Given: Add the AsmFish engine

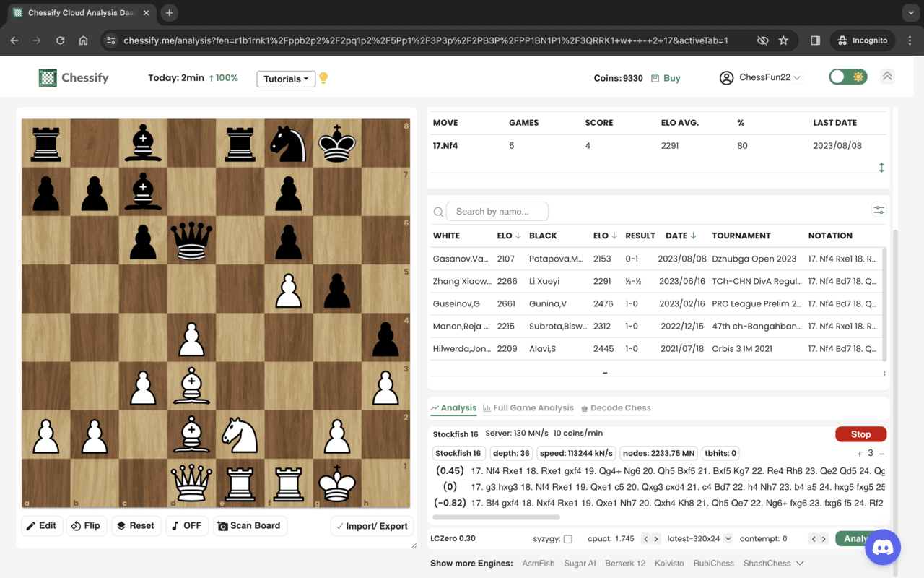Looking at the screenshot, I should point(539,564).
